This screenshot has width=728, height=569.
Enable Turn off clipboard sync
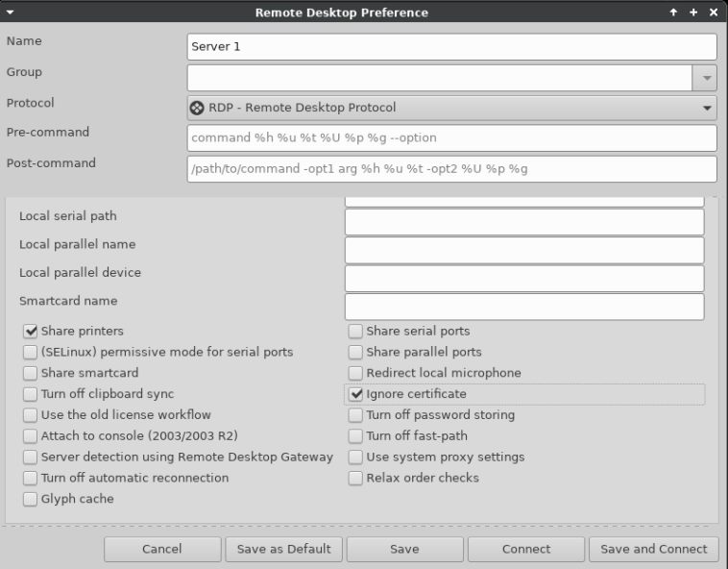pos(31,394)
